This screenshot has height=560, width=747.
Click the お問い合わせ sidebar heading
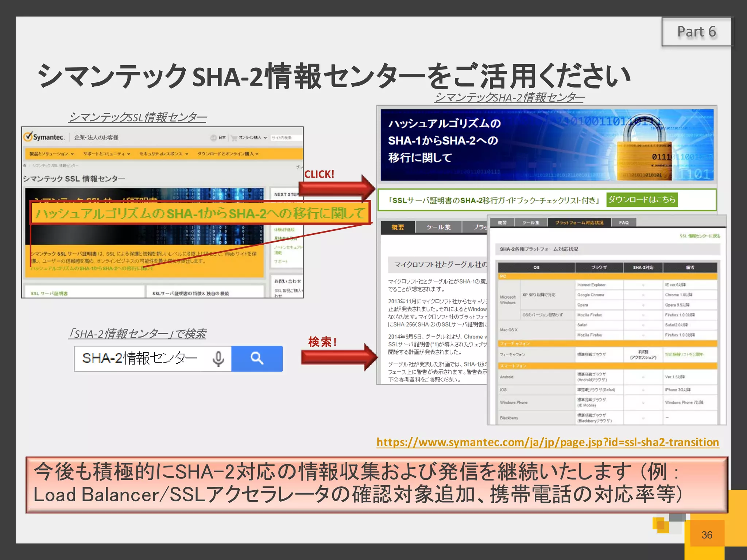click(x=288, y=281)
